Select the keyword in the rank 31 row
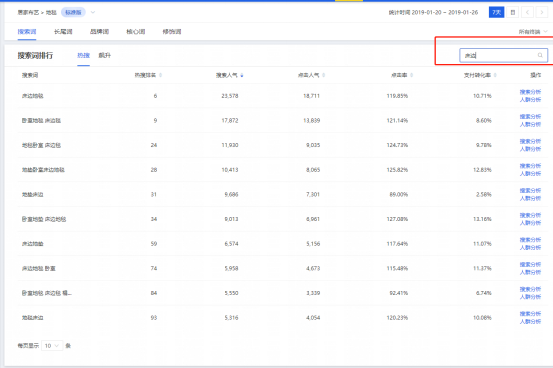Image resolution: width=553 pixels, height=368 pixels. 32,194
